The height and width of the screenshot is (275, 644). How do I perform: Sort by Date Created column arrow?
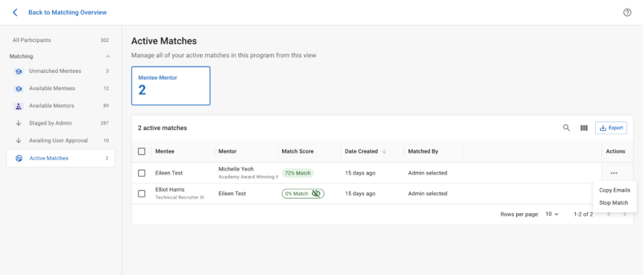coord(384,151)
